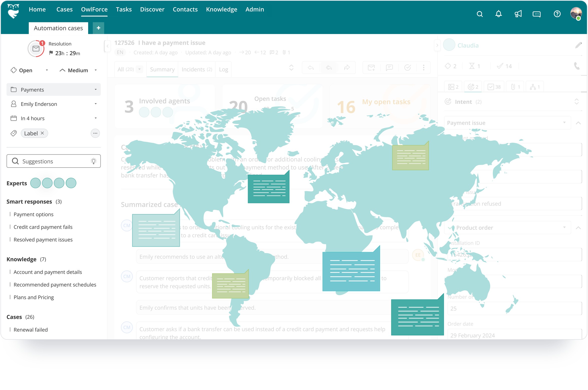Open help via the question mark icon
This screenshot has width=588, height=390.
(x=557, y=14)
